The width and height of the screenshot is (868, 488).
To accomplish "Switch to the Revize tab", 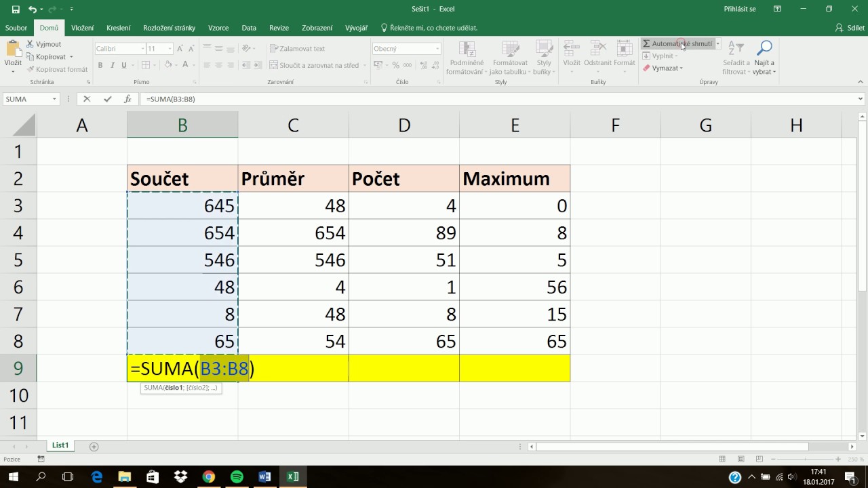I will (x=279, y=28).
